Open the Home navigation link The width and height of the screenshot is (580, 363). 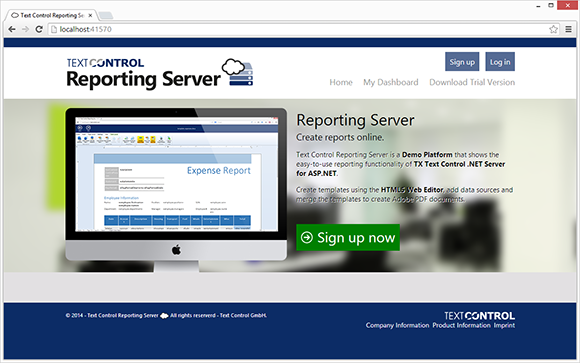click(x=341, y=82)
